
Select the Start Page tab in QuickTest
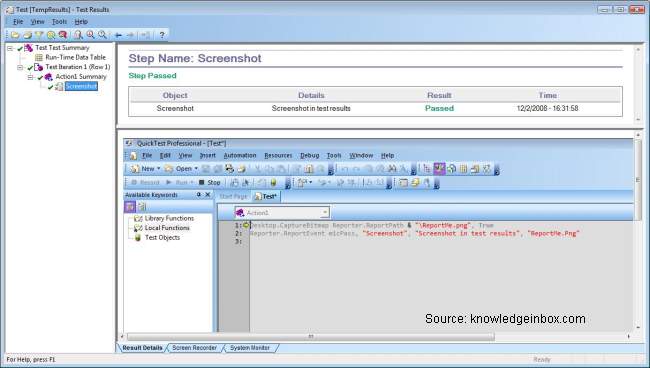pos(233,196)
